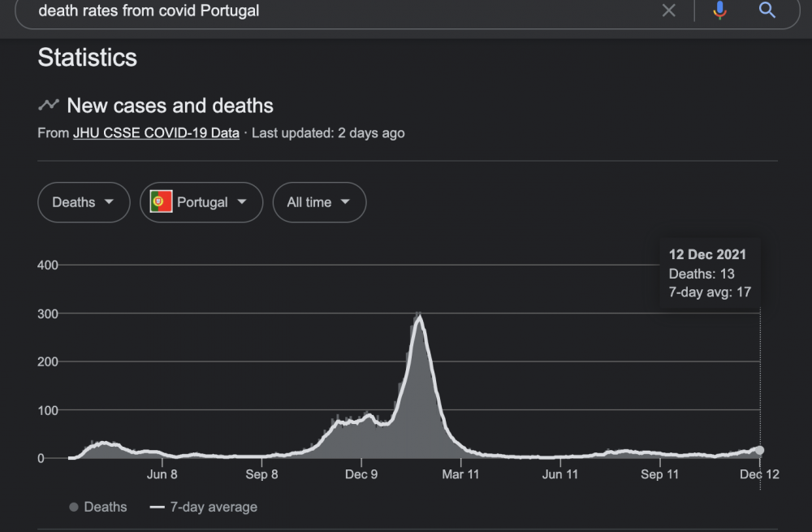Screen dimensions: 812x532
Task: Click the chart peak near 300 deaths
Action: tap(419, 317)
